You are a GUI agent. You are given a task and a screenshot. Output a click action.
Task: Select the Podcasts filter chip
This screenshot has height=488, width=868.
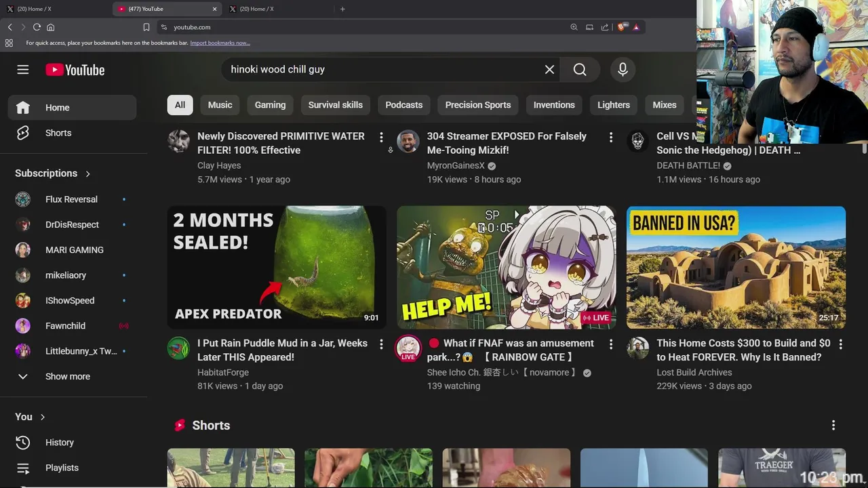404,105
